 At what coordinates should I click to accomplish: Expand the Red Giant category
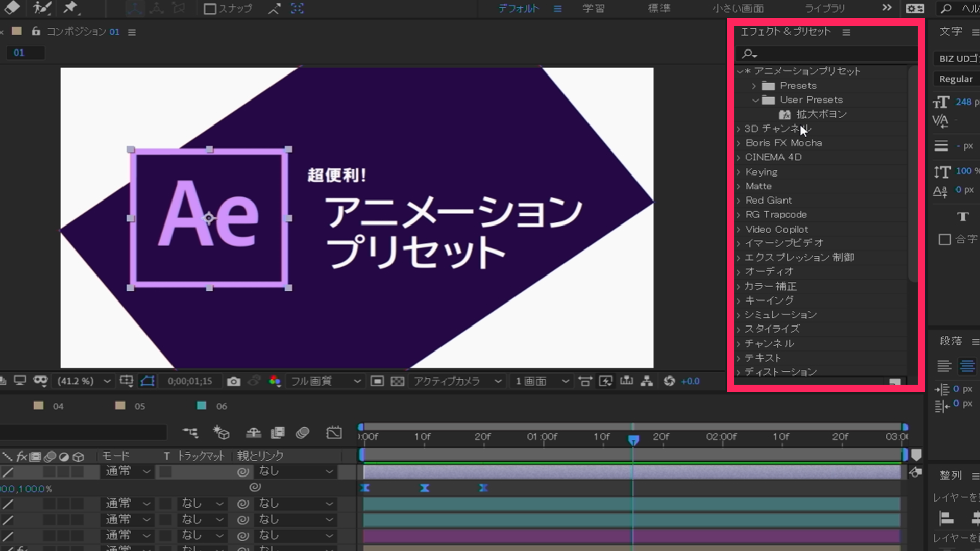pos(738,201)
